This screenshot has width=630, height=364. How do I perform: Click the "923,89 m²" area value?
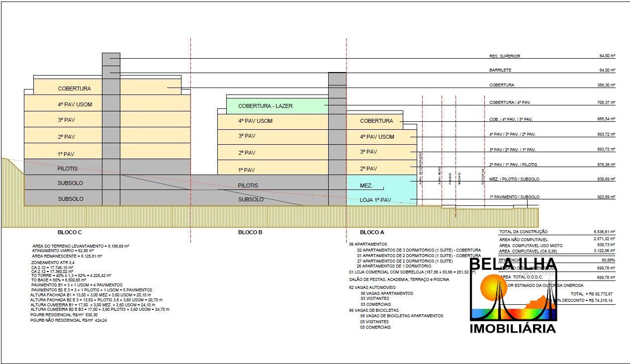(607, 197)
